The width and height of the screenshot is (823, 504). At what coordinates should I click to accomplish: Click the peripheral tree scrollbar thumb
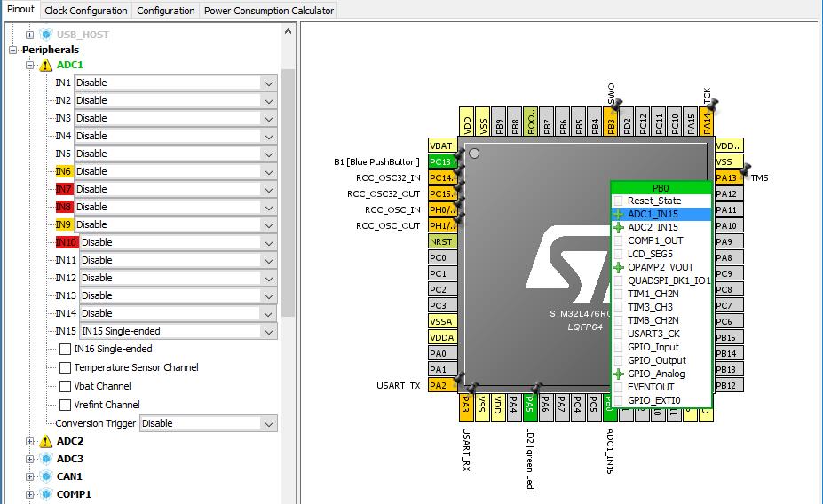288,193
